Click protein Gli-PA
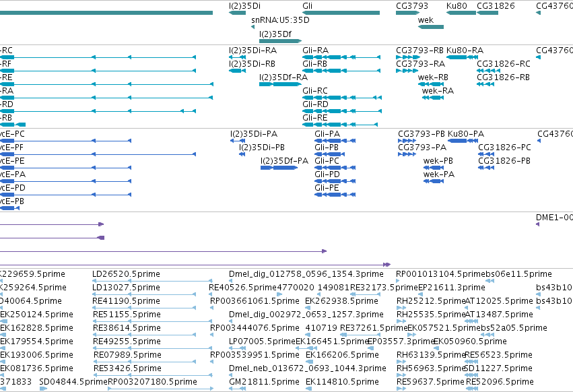 tap(327, 134)
